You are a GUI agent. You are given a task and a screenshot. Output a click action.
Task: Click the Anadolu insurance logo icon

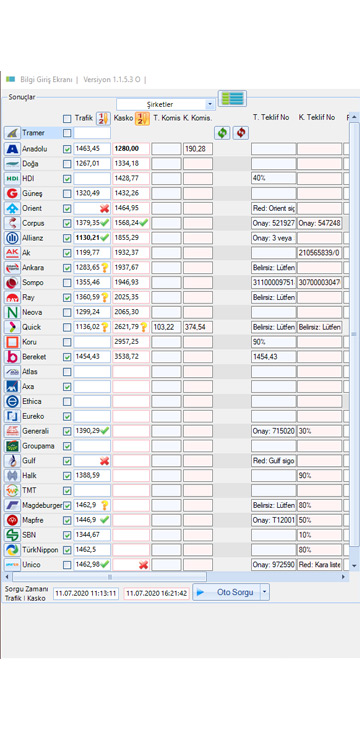click(12, 149)
